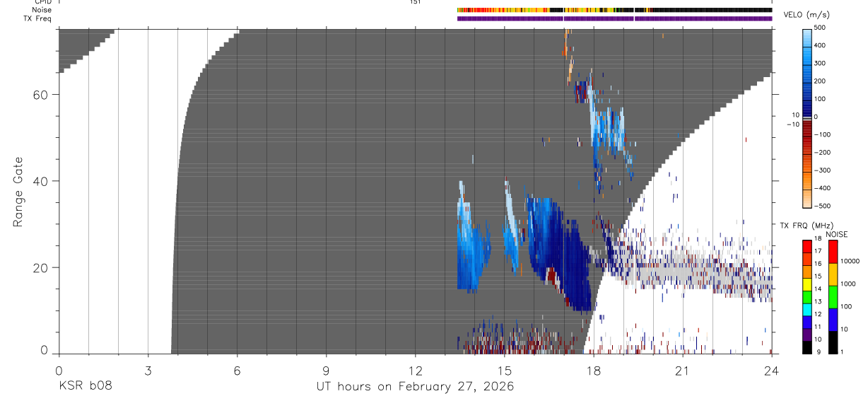The width and height of the screenshot is (868, 401).
Task: Click the 21 tick on UT hours axis
Action: pos(683,370)
